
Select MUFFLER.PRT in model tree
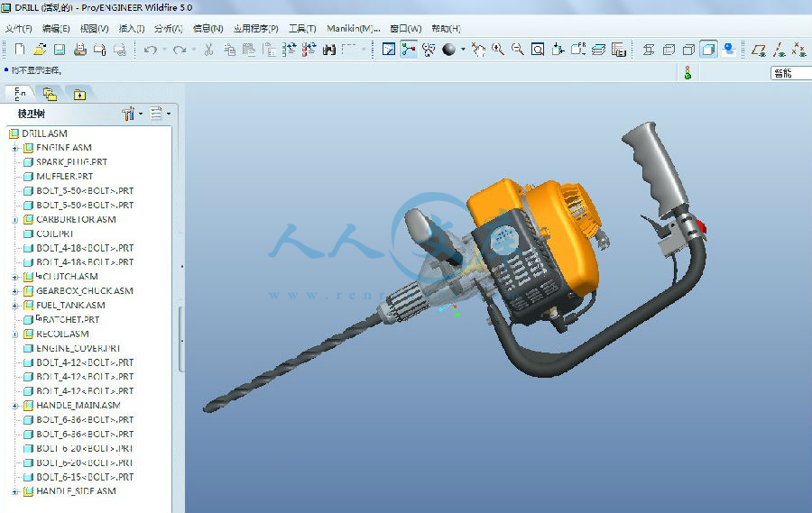[64, 177]
